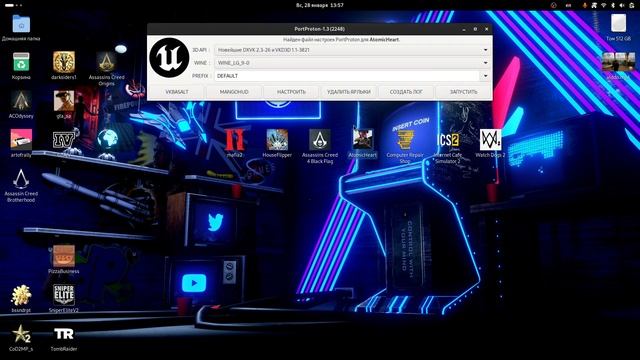The image size is (640, 360).
Task: Open the clock and date in top bar
Action: (x=320, y=5)
